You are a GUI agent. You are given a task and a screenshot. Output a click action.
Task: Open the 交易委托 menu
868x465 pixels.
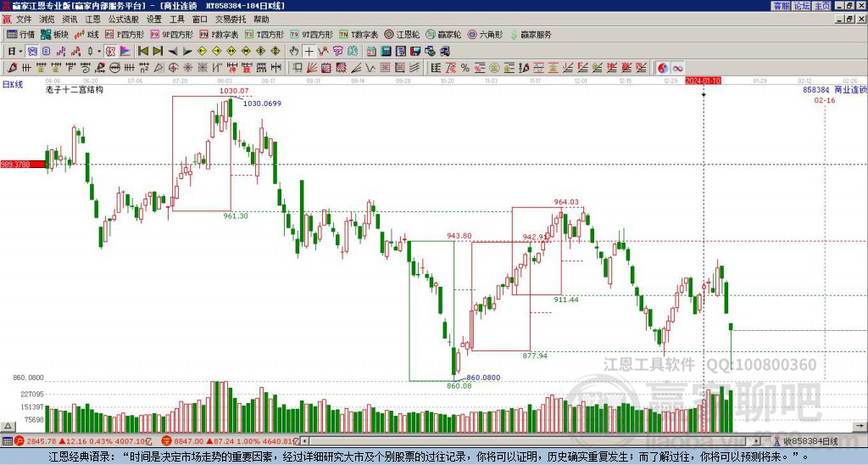point(231,20)
